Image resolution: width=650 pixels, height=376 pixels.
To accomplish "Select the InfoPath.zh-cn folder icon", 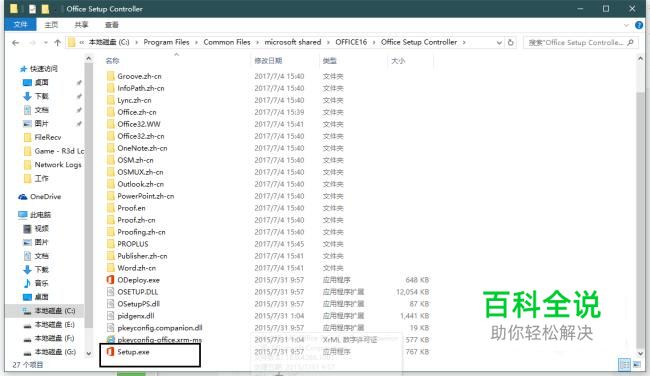I will point(110,88).
